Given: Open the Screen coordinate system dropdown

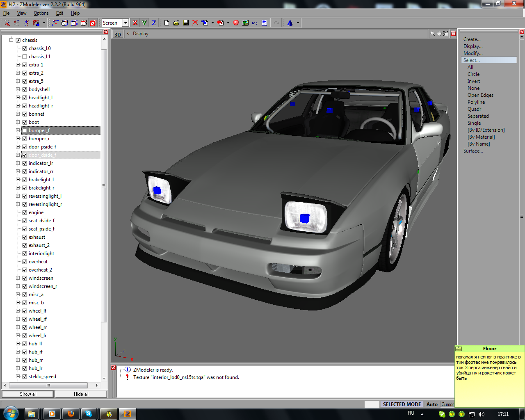Looking at the screenshot, I should [x=126, y=23].
